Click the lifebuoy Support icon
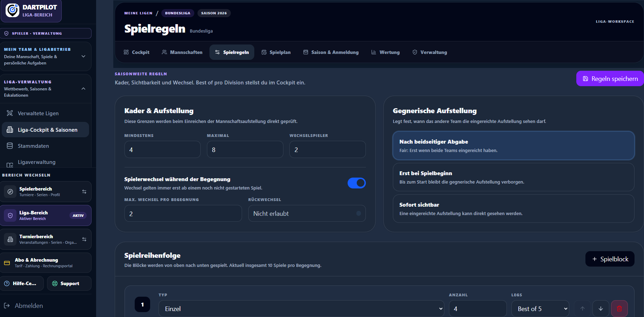Screen dimensions: 644x317 click(x=55, y=283)
